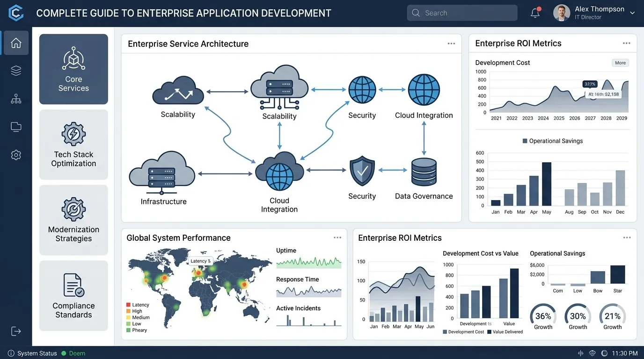The image size is (644, 359).
Task: Click the logout icon at the sidebar bottom
Action: point(16,331)
